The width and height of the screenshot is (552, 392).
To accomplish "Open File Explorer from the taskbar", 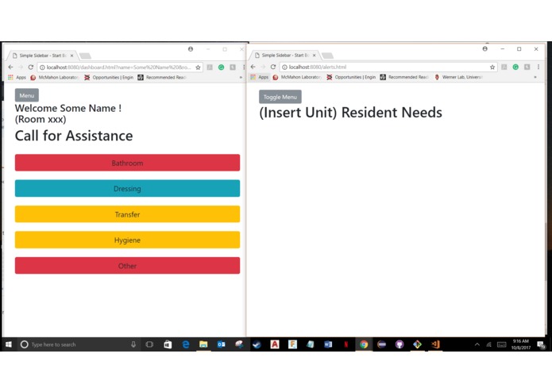I will [x=203, y=344].
